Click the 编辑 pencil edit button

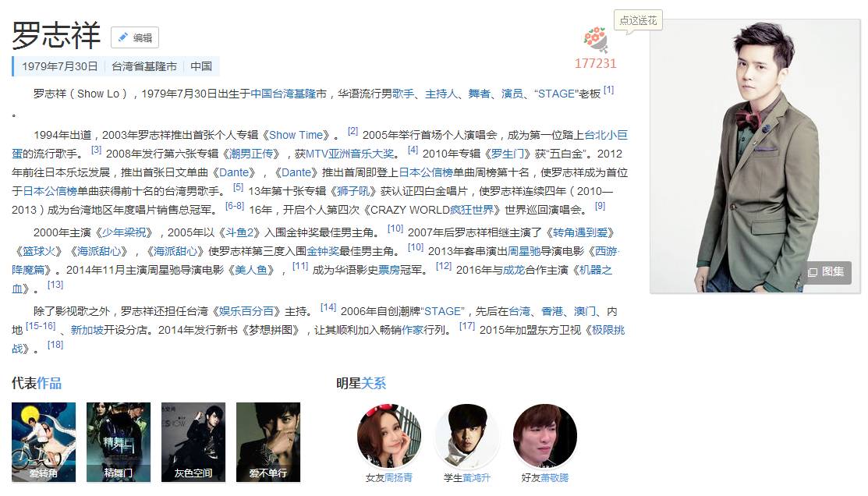tap(135, 37)
